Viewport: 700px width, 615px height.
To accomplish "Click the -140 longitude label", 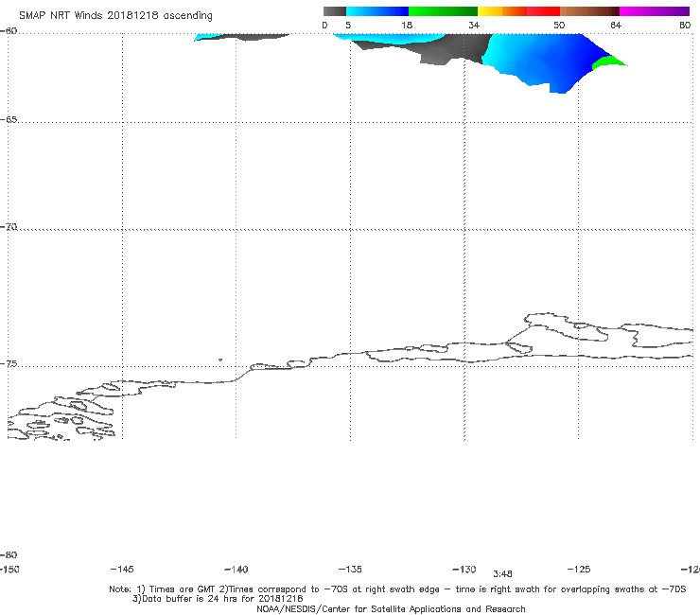I will click(236, 570).
